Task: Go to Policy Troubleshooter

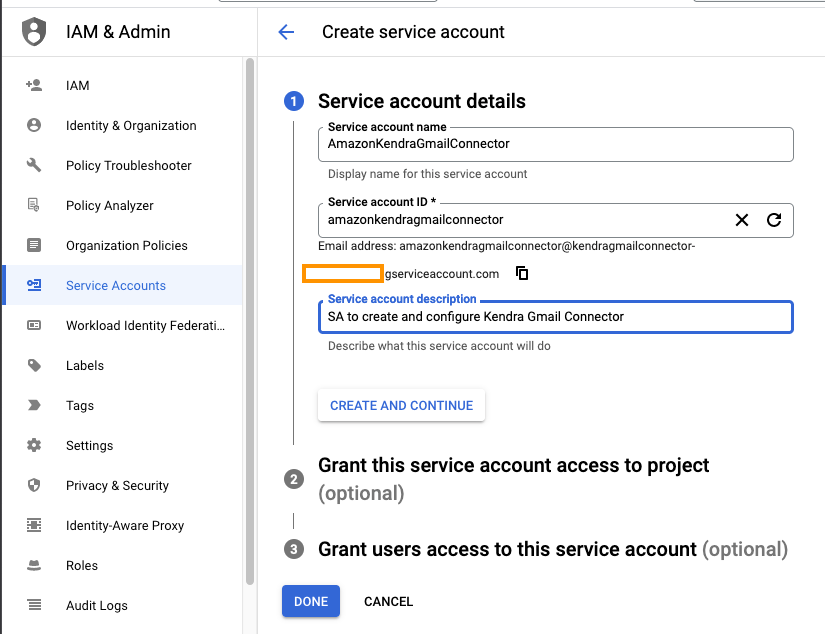Action: point(122,165)
